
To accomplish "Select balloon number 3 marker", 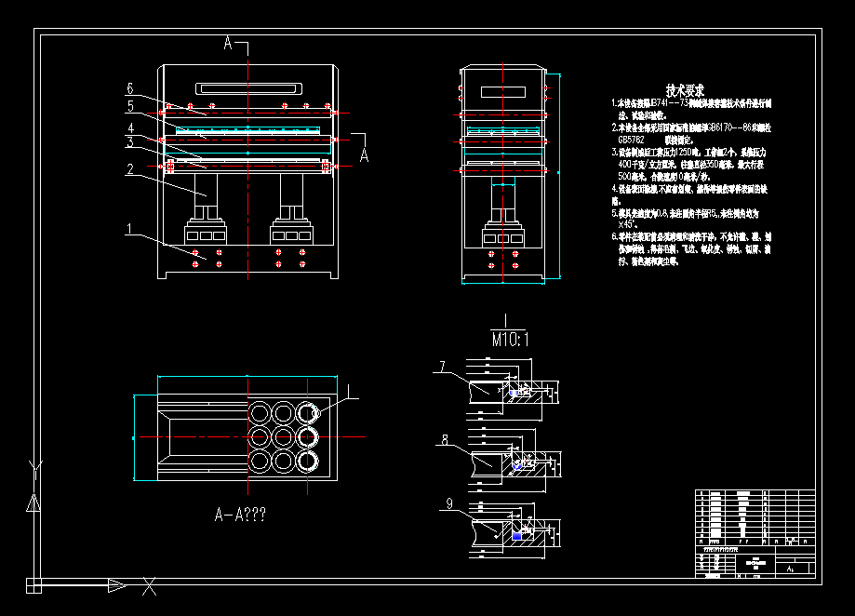I will click(x=130, y=141).
